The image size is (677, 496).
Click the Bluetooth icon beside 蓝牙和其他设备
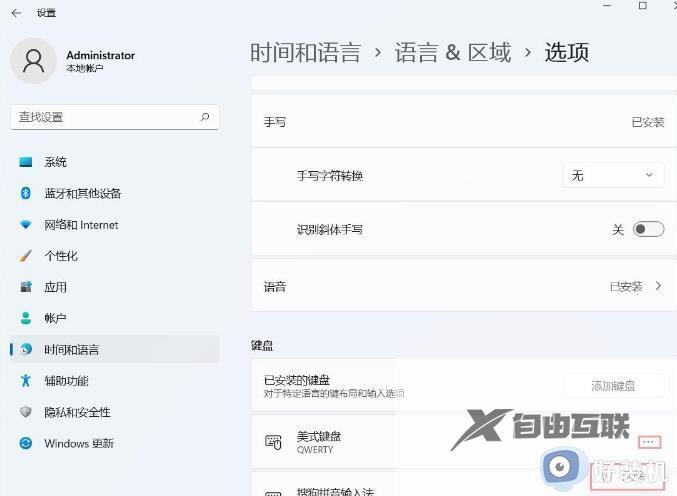click(25, 193)
